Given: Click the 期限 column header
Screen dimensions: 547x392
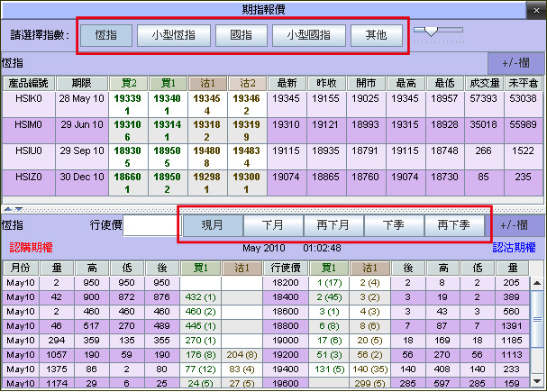Looking at the screenshot, I should (82, 83).
